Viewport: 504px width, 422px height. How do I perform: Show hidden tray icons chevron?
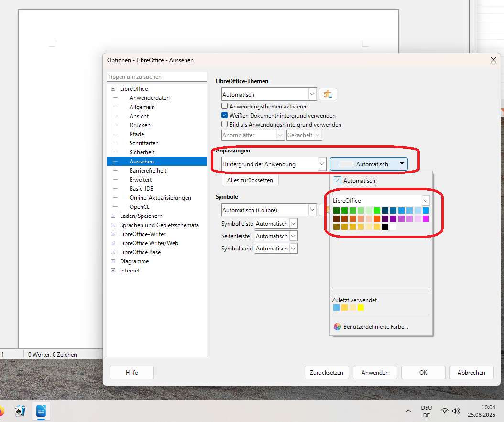coord(408,411)
